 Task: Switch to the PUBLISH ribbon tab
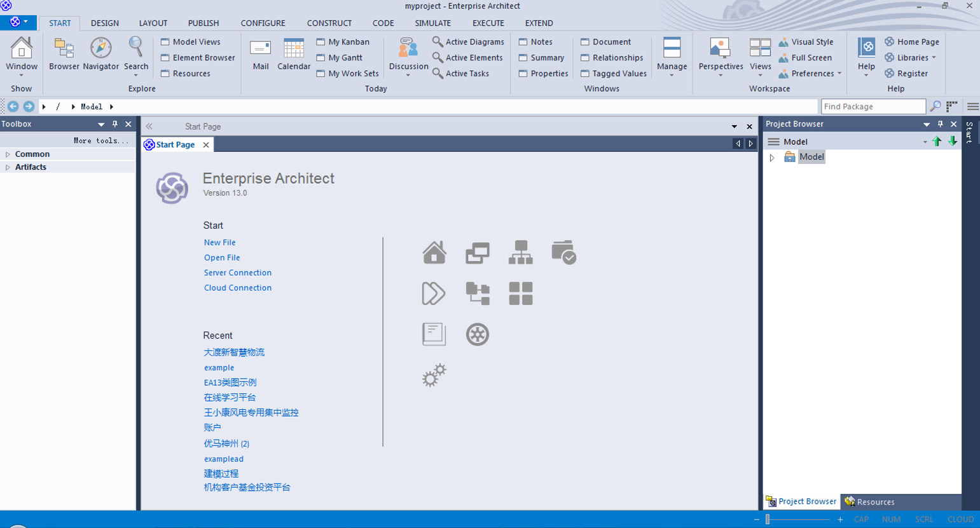(x=204, y=23)
